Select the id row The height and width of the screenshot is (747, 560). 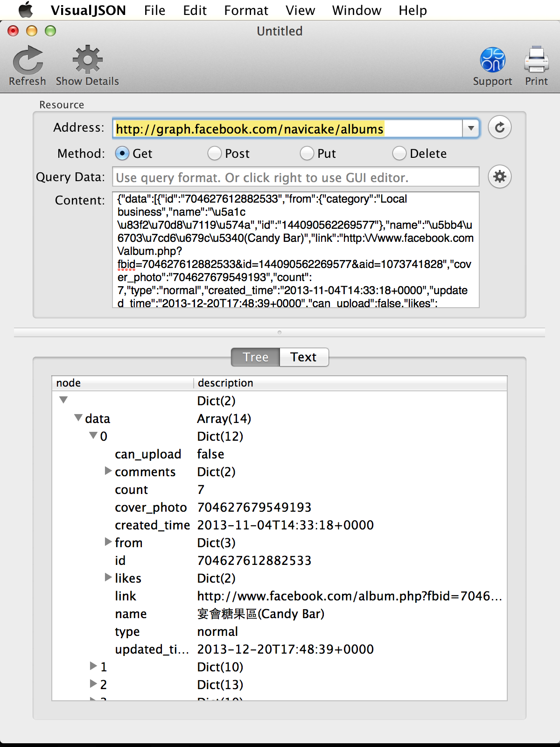coord(280,560)
